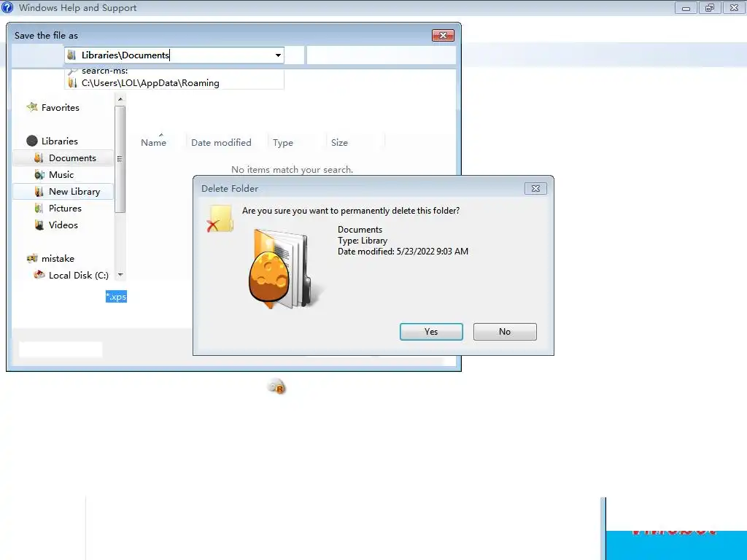
Task: Click the navigation pane scroll up arrow
Action: tap(120, 99)
